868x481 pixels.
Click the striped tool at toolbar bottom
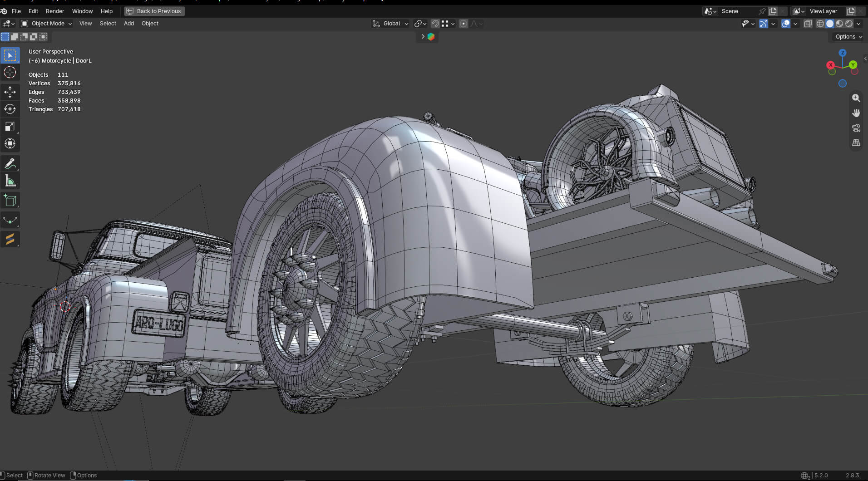[10, 239]
